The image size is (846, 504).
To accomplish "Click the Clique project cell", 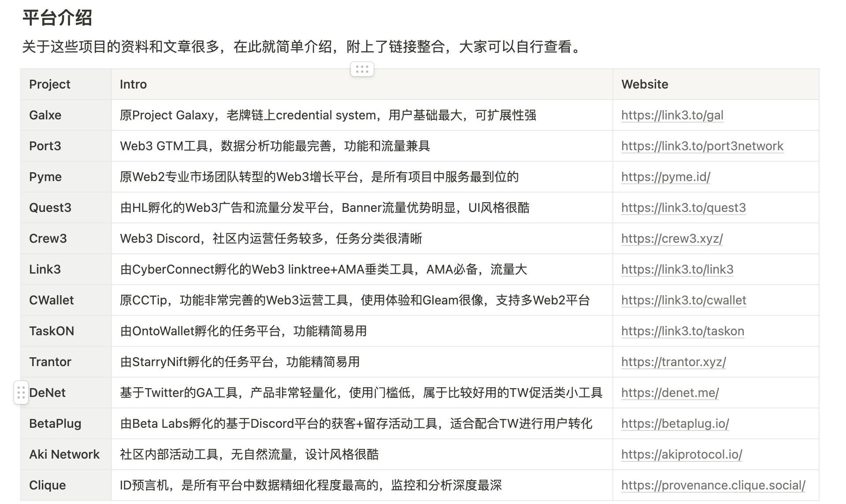I will point(66,485).
